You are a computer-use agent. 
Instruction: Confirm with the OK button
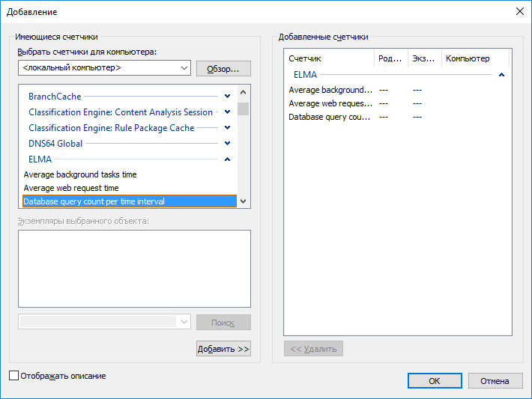(x=435, y=381)
